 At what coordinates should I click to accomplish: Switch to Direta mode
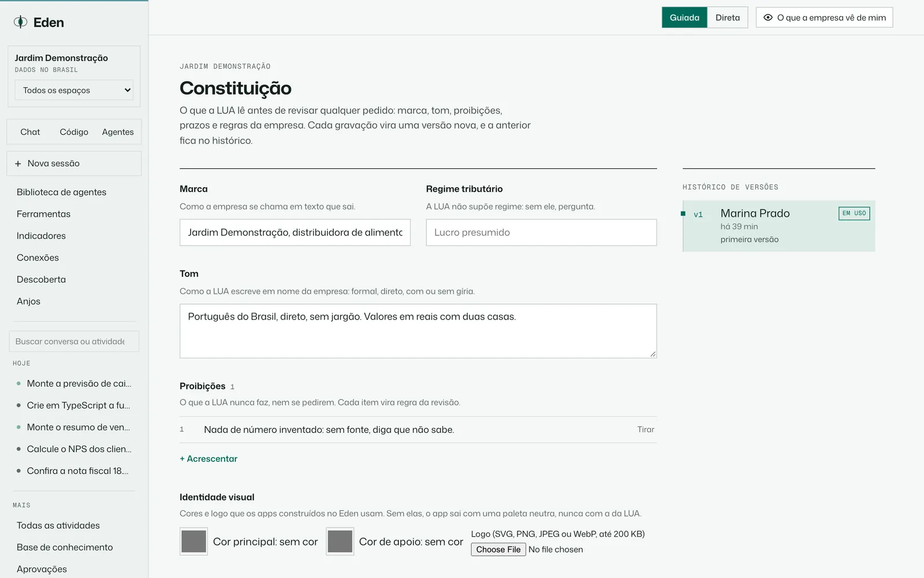click(x=728, y=17)
